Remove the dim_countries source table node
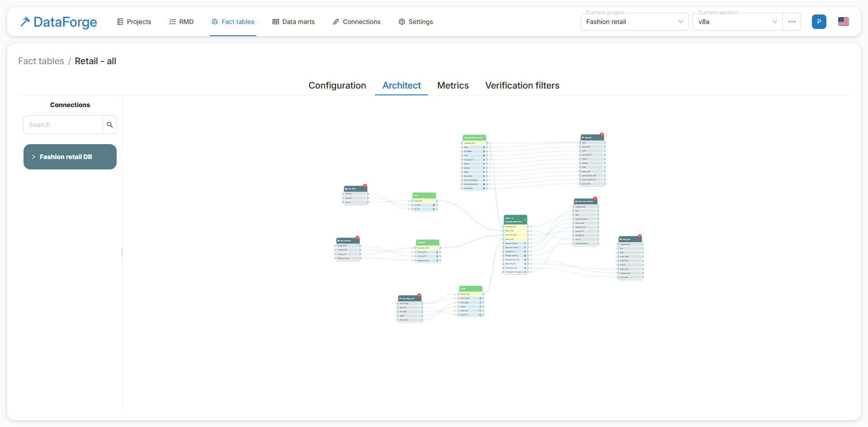 click(357, 238)
